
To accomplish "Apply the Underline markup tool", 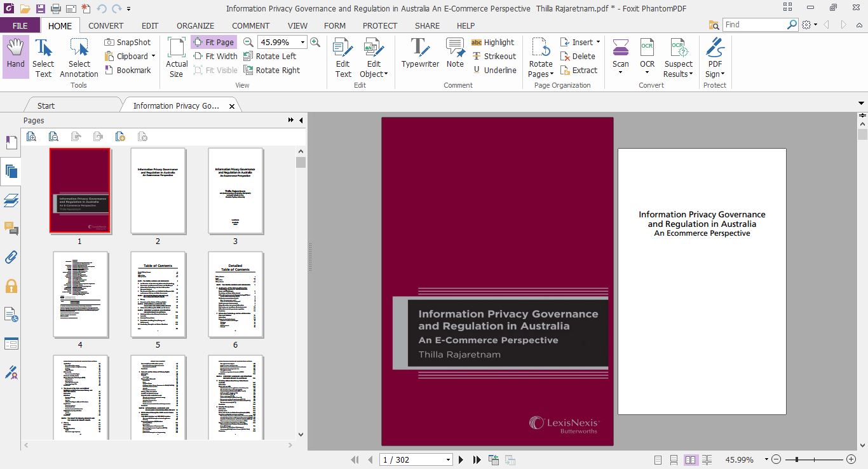I will [494, 70].
